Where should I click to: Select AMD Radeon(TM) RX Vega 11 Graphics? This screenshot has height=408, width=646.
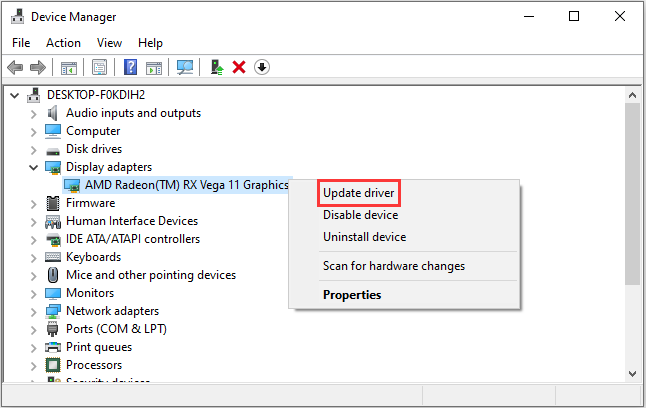[x=187, y=185]
